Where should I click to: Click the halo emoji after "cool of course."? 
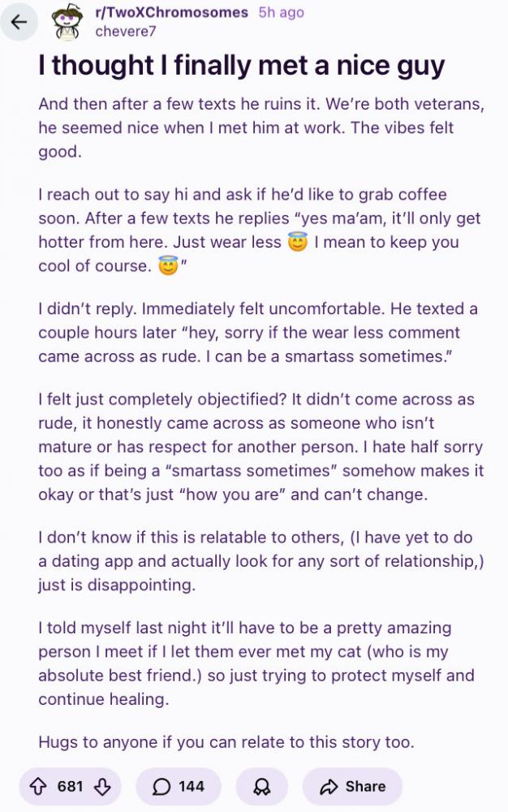[x=168, y=266]
